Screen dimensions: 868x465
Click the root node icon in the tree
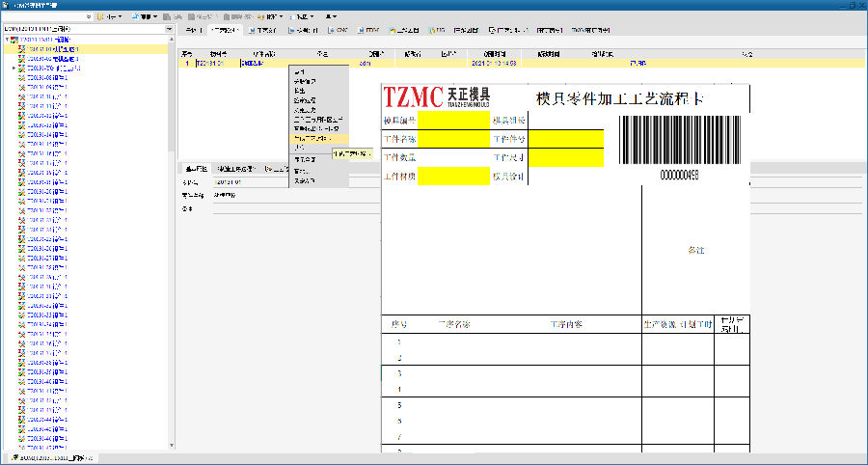[x=14, y=41]
